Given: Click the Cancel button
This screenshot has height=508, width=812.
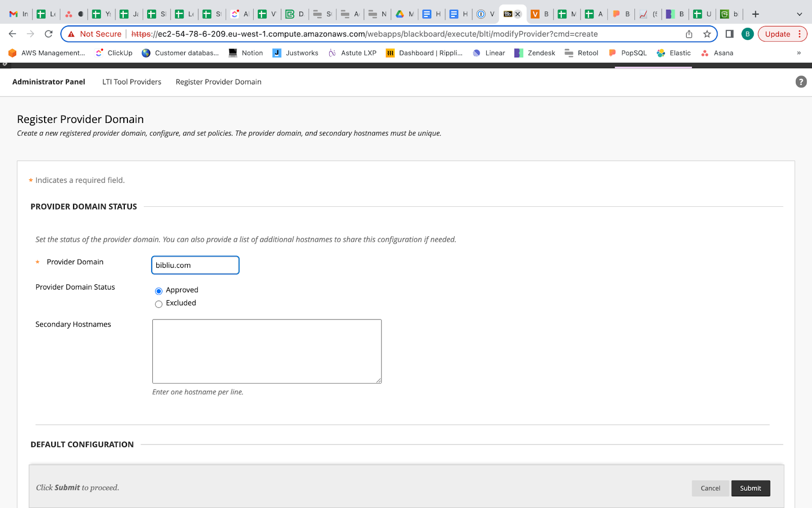Looking at the screenshot, I should click(710, 488).
